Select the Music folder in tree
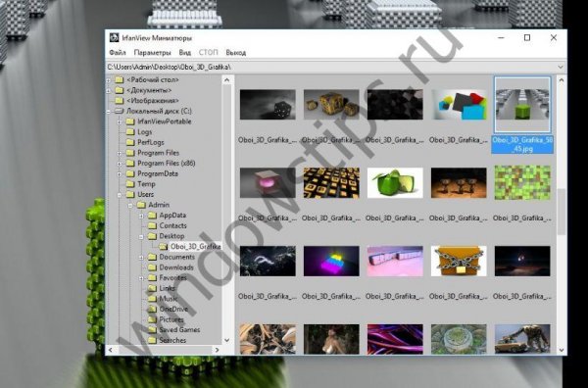Image resolution: width=588 pixels, height=388 pixels. click(168, 299)
